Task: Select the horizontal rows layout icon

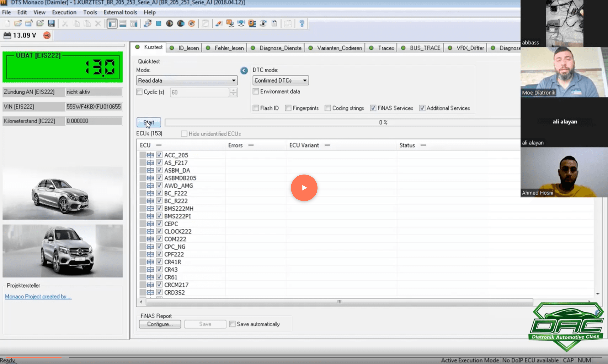Action: (x=123, y=23)
